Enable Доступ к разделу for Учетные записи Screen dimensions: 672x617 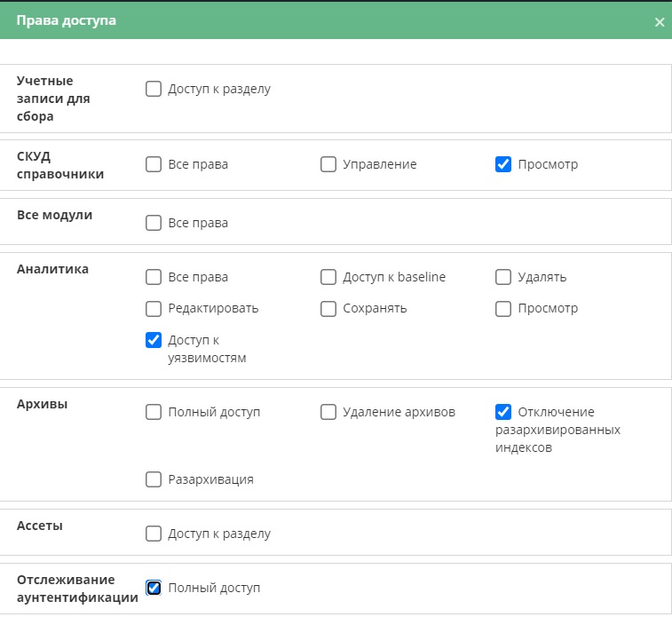(154, 89)
